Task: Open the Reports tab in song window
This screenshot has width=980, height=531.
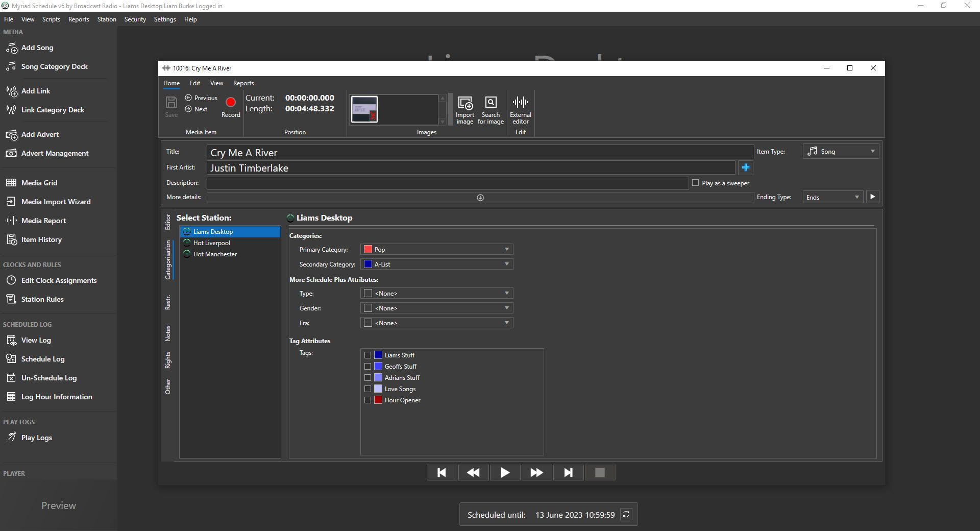Action: [x=243, y=83]
